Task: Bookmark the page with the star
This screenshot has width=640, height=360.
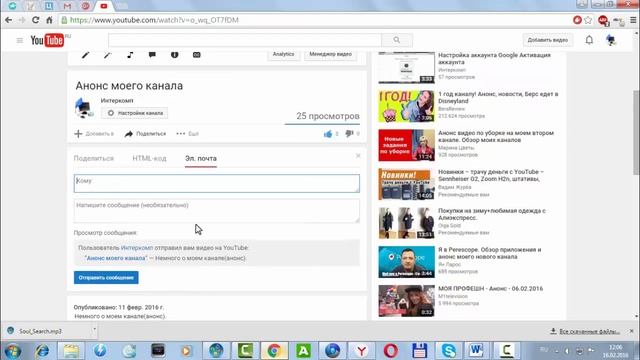Action: coord(588,20)
